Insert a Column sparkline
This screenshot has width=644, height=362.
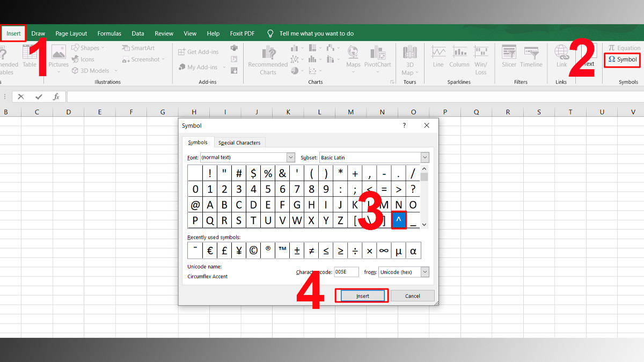pos(459,56)
